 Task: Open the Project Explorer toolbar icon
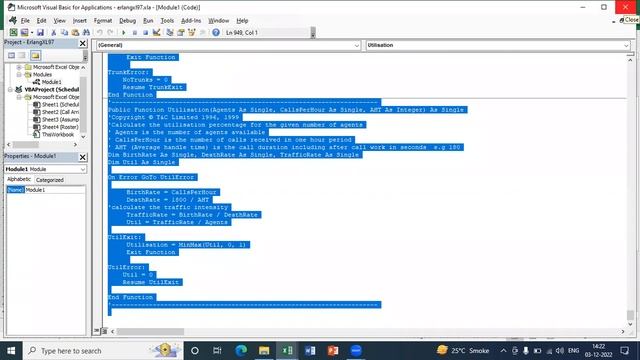pos(170,33)
